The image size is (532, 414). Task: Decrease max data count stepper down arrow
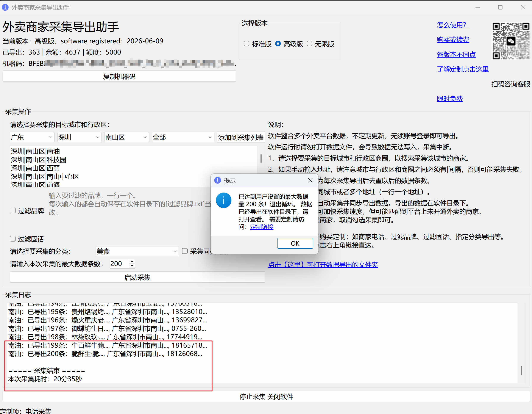pos(132,266)
